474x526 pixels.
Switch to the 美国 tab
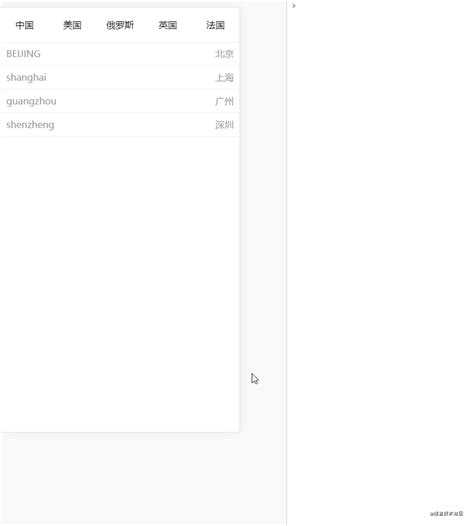tap(72, 25)
